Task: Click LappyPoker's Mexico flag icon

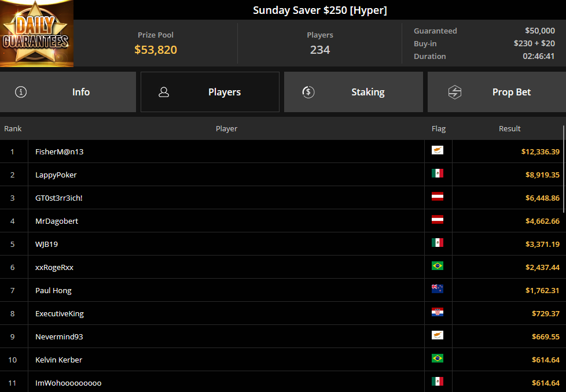Action: pos(437,173)
